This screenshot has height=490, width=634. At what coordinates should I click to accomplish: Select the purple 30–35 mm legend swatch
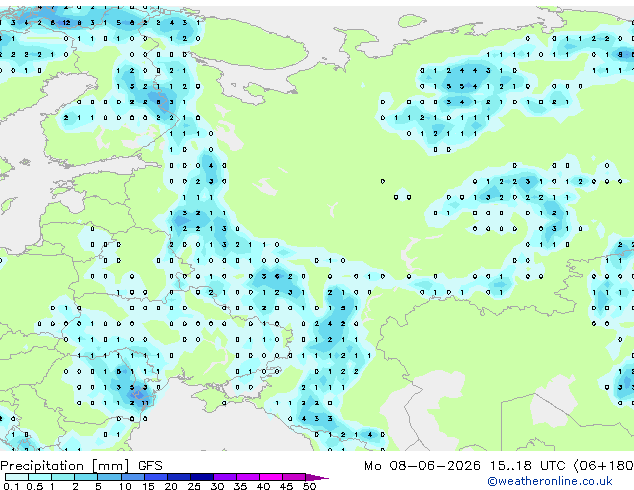[x=224, y=477]
